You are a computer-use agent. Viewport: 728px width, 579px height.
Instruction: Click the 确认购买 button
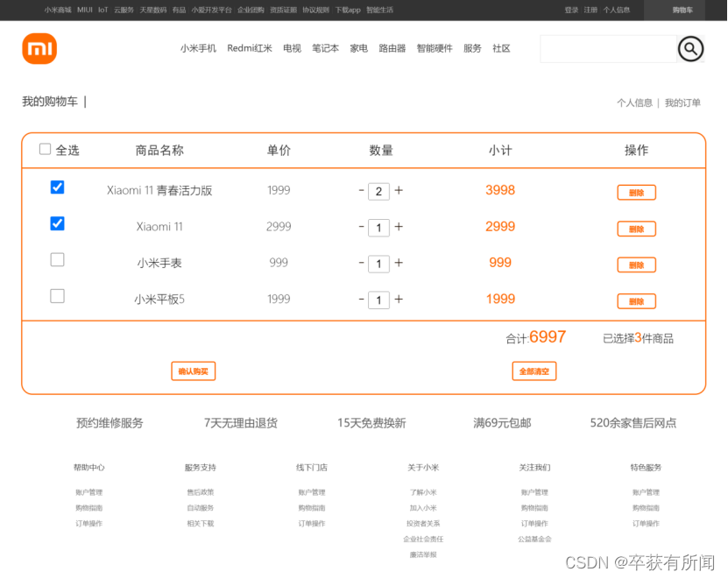(x=193, y=371)
